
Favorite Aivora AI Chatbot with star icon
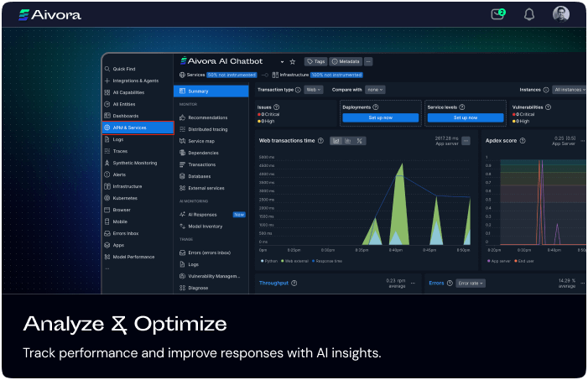coord(293,62)
